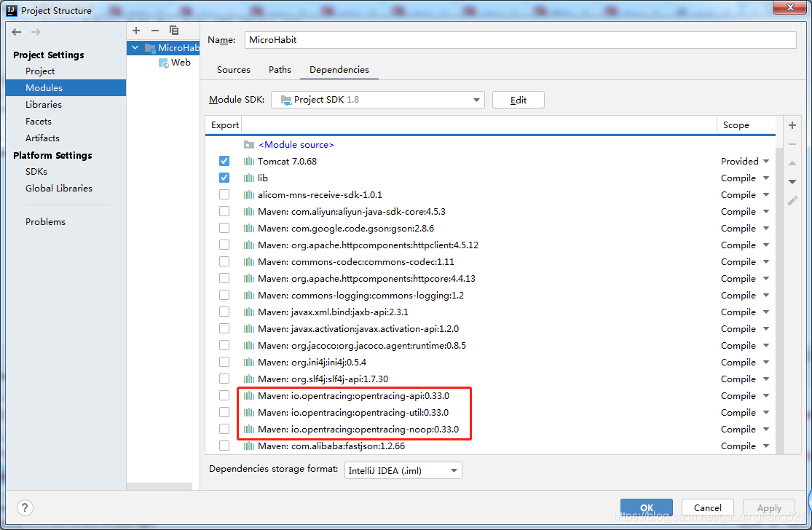Screen dimensions: 812x530
Task: Click the copy module icon
Action: [173, 31]
